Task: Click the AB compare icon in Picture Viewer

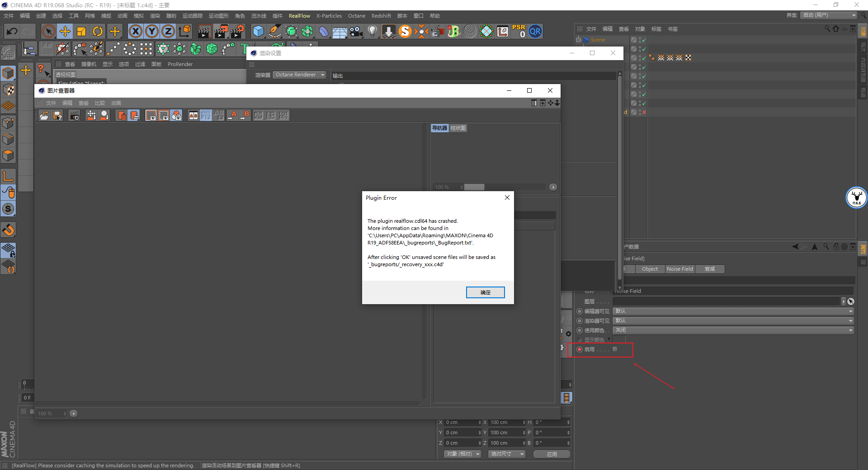Action: tap(193, 116)
